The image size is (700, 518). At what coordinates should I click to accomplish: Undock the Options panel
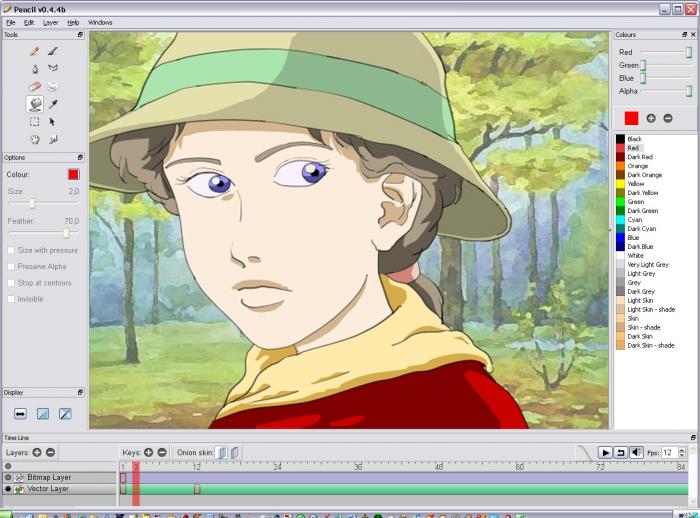click(80, 157)
